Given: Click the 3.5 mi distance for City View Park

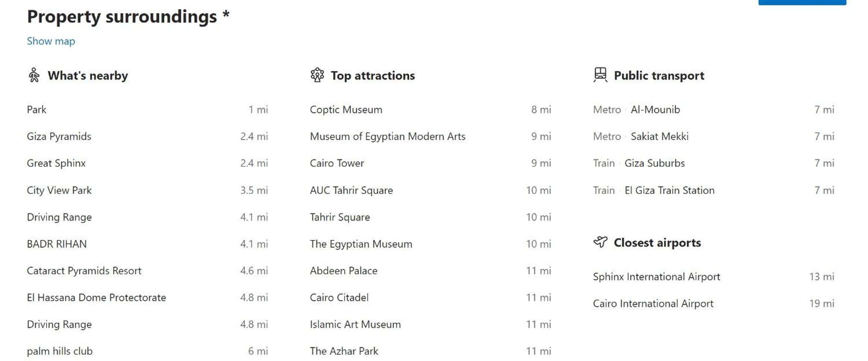Looking at the screenshot, I should coord(254,190).
